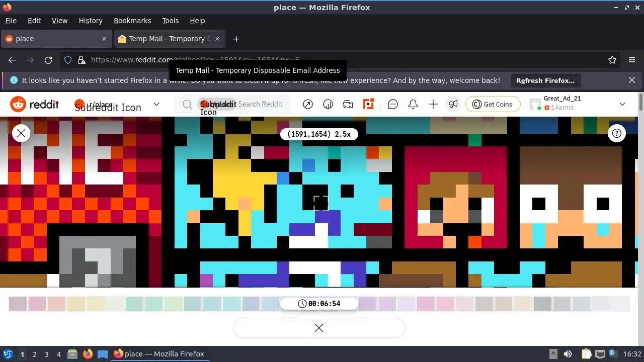Click the selected pixel reticle on canvas
This screenshot has height=362, width=644.
pos(321,203)
